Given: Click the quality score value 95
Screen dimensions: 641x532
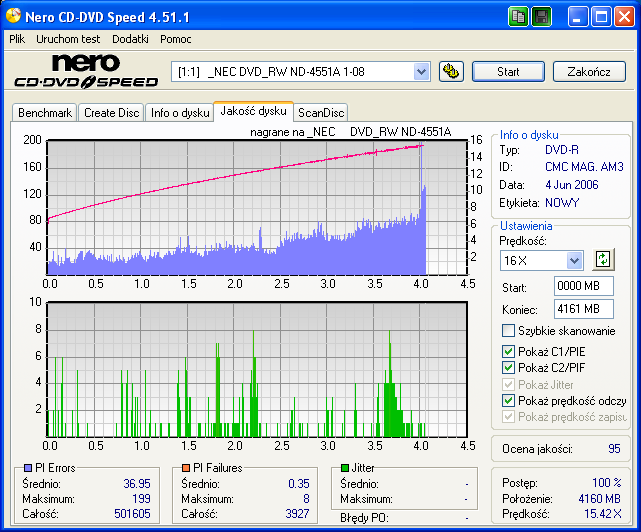Looking at the screenshot, I should (614, 449).
